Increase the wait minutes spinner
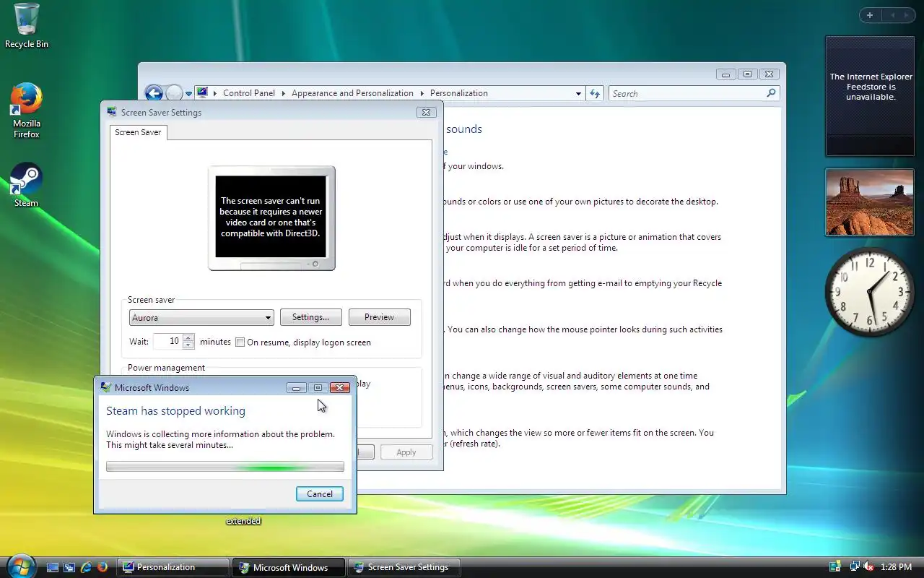The width and height of the screenshot is (924, 578). [x=188, y=337]
